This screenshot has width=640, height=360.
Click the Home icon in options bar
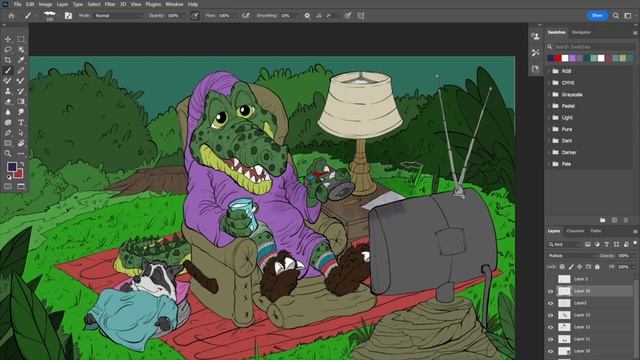pos(11,16)
